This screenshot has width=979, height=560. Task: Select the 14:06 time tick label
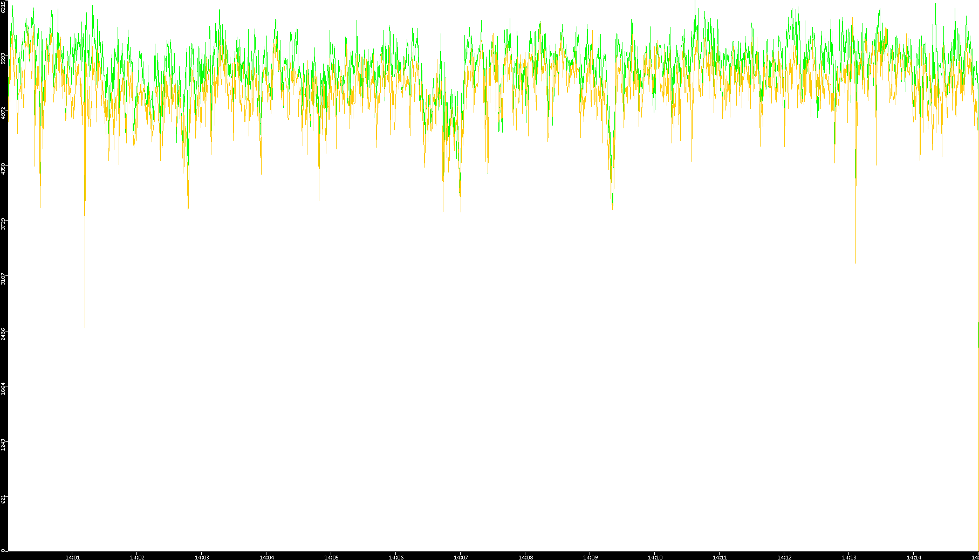396,557
